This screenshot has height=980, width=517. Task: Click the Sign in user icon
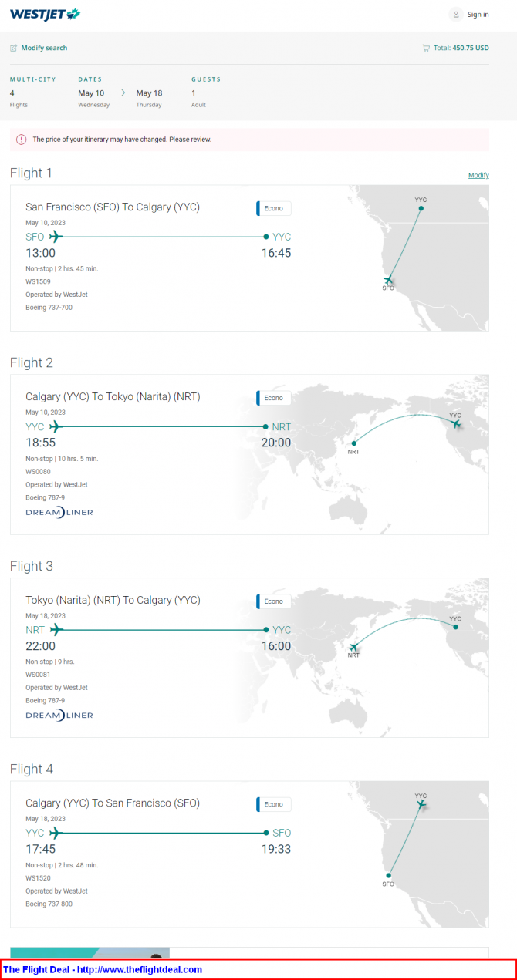click(x=456, y=14)
